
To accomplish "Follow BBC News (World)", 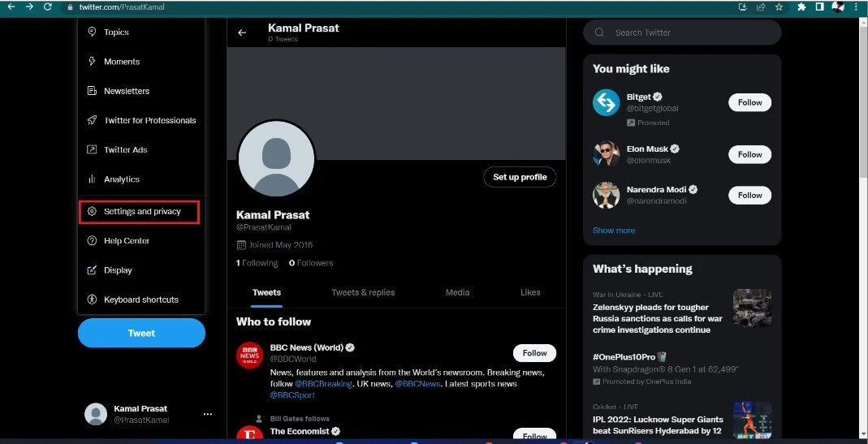I will (x=535, y=352).
